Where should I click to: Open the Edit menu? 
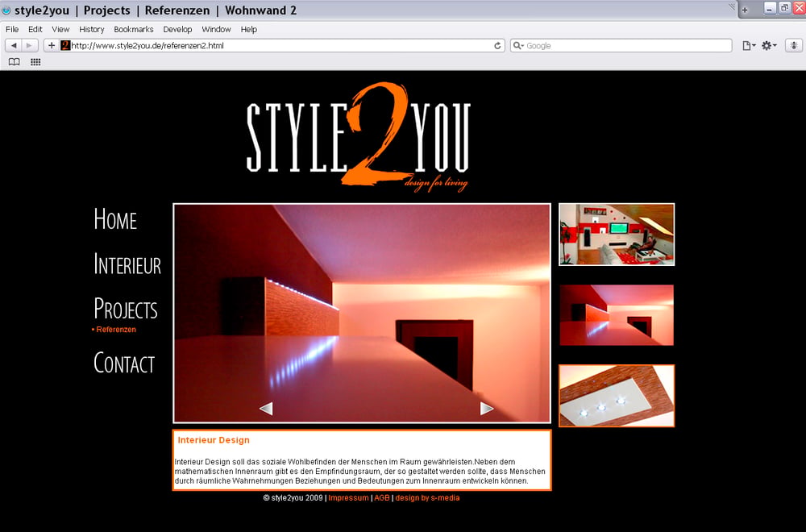[35, 29]
